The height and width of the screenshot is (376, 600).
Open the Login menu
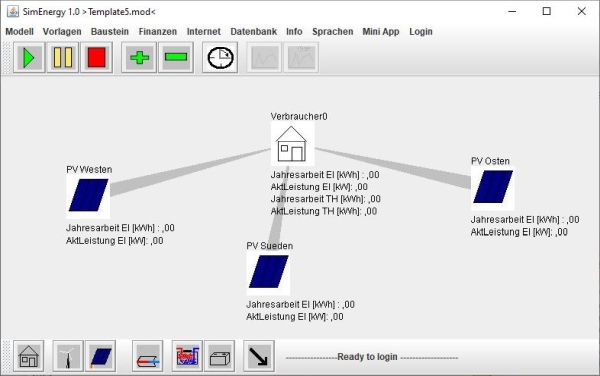[x=421, y=32]
